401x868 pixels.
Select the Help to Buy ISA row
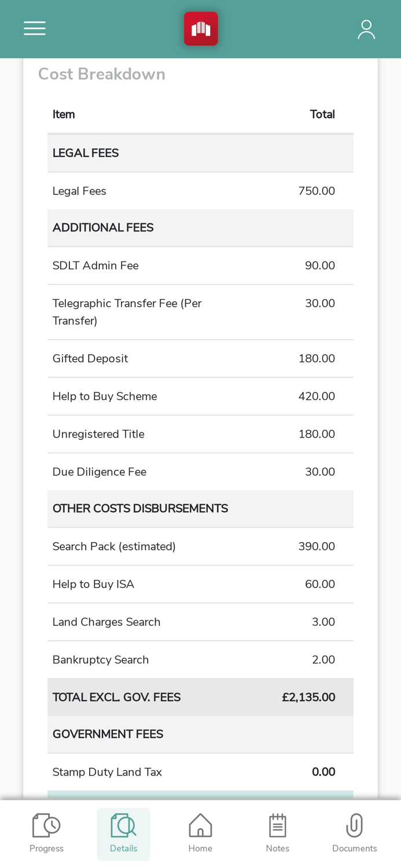(200, 584)
